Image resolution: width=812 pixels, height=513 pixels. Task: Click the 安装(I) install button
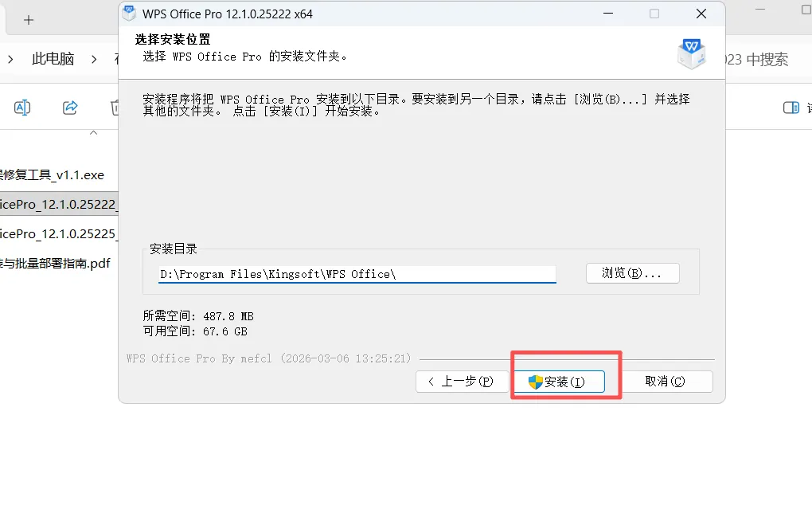pyautogui.click(x=559, y=382)
